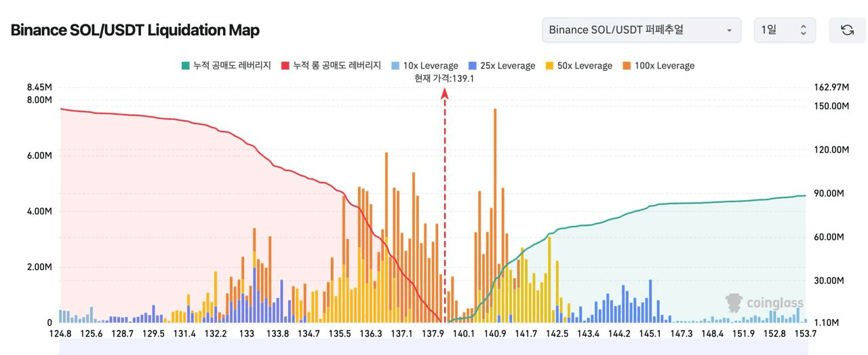The height and width of the screenshot is (355, 868).
Task: Open the 1일 time period selector
Action: click(784, 30)
